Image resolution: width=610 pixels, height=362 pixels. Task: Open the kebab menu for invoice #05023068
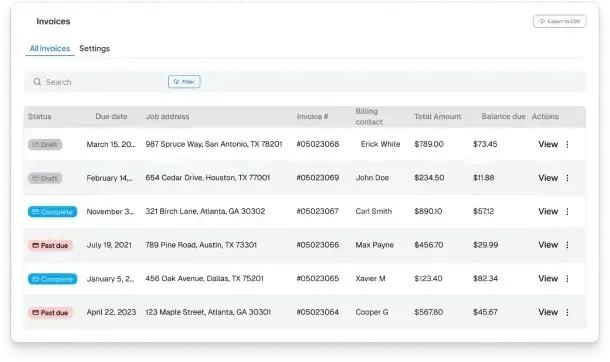[x=567, y=144]
